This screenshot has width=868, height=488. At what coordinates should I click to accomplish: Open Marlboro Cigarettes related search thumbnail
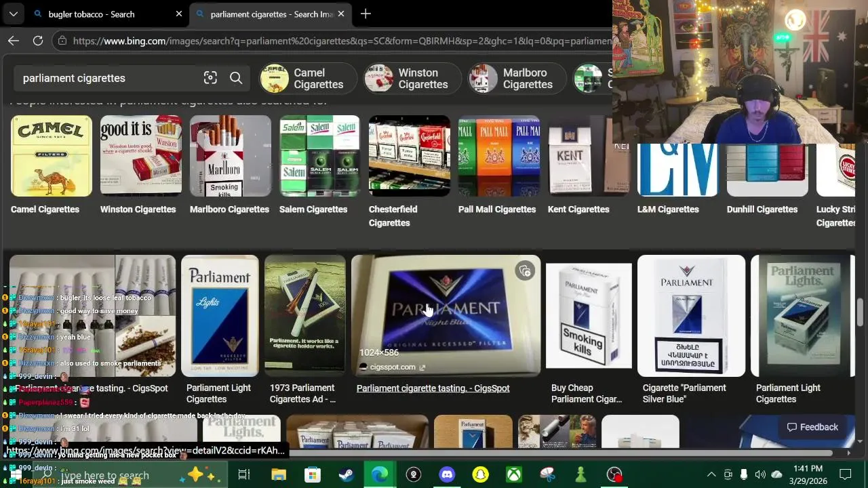231,156
